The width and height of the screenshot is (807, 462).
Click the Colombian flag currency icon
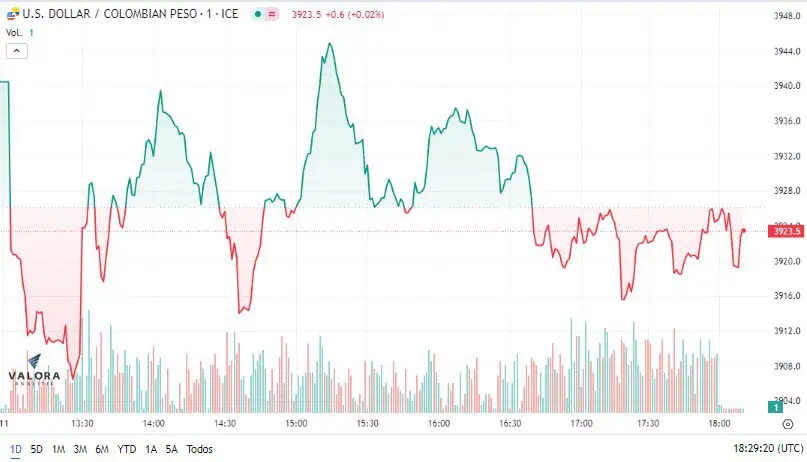(13, 14)
